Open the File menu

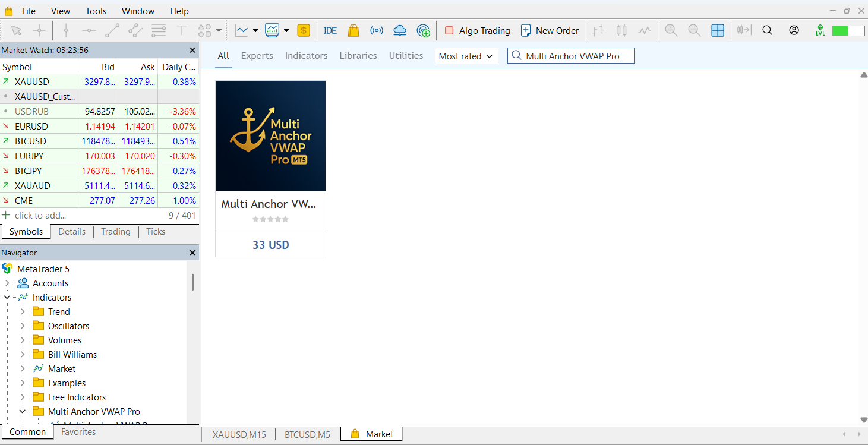point(29,11)
